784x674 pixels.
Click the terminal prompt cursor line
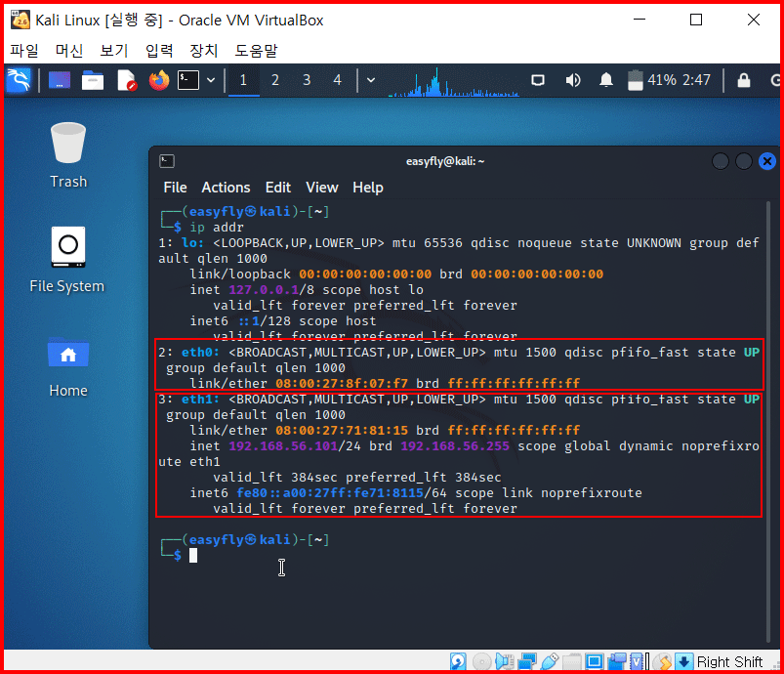193,556
